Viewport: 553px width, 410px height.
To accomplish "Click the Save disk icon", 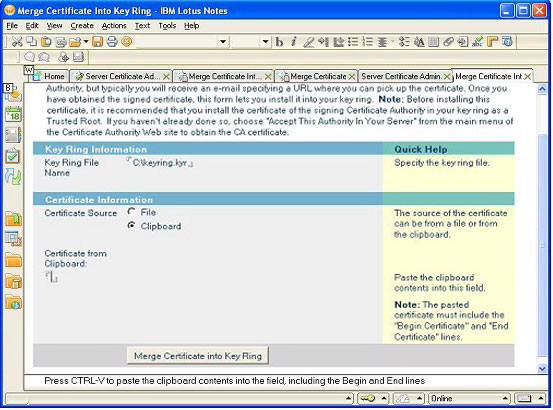I will click(97, 42).
